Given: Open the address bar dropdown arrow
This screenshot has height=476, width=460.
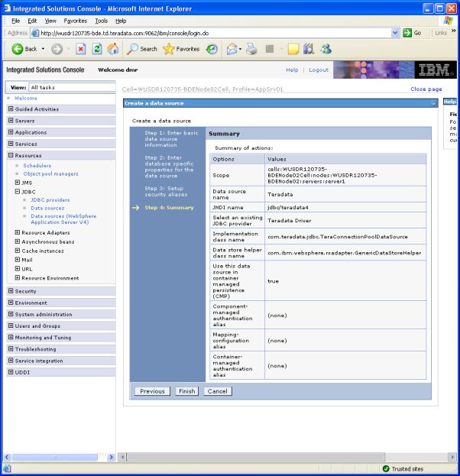Looking at the screenshot, I should click(395, 33).
